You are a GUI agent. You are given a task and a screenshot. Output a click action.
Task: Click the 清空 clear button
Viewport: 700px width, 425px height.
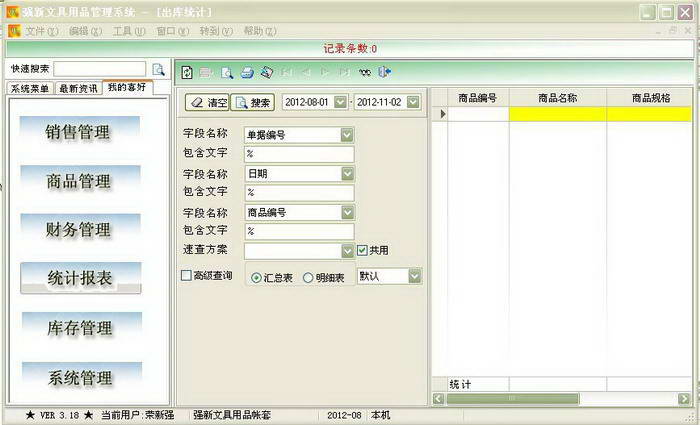coord(207,103)
